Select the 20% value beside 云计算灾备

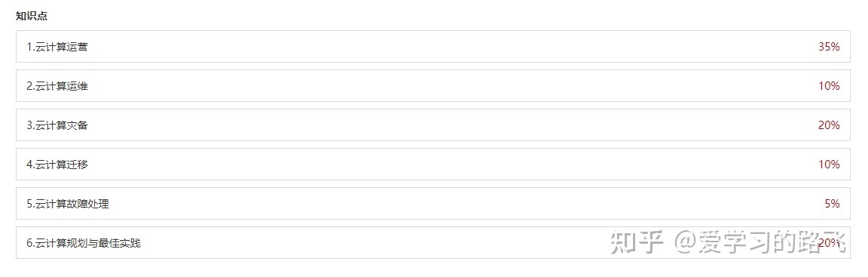coord(829,126)
